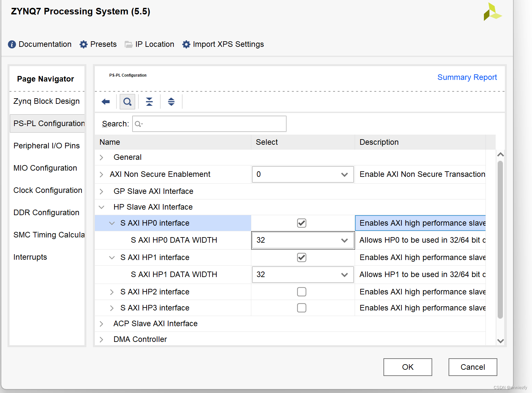
Task: Click the Collapse All toolbar icon
Action: tap(149, 102)
